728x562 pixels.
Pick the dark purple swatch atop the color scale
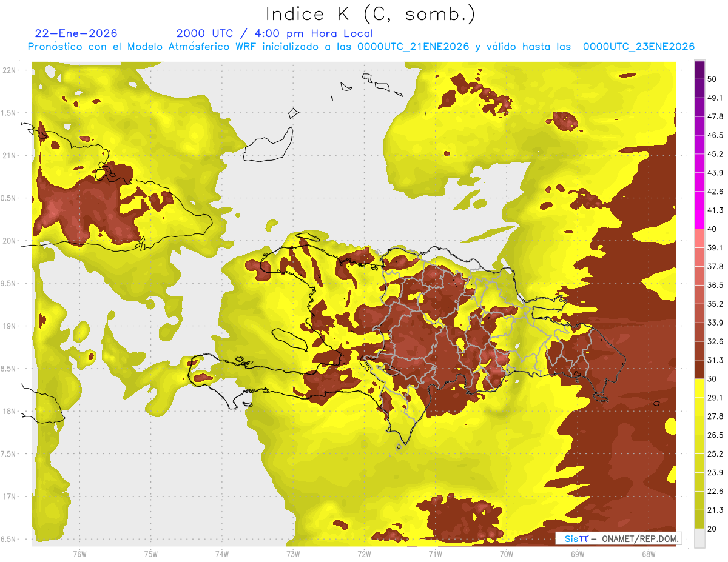point(699,70)
